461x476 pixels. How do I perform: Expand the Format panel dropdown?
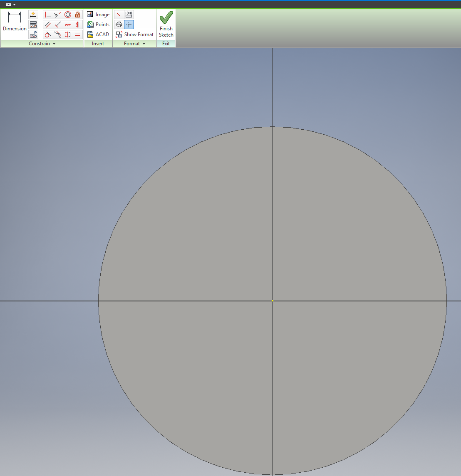(144, 44)
